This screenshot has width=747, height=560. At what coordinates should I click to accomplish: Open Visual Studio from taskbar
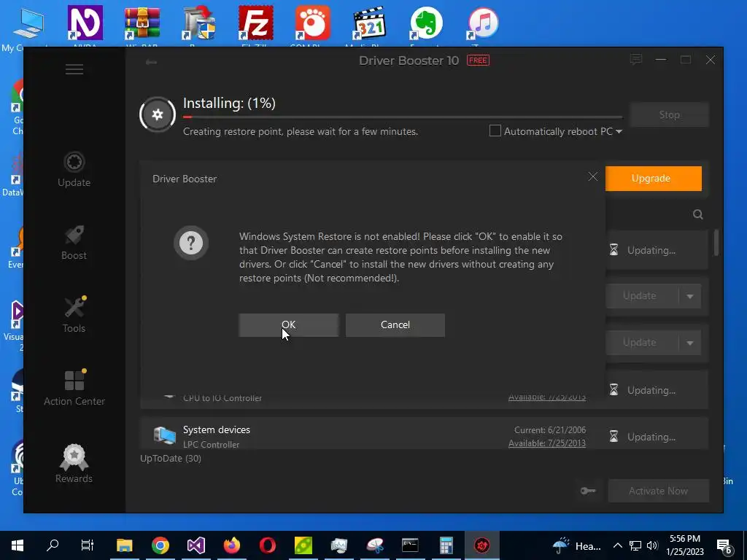(196, 545)
